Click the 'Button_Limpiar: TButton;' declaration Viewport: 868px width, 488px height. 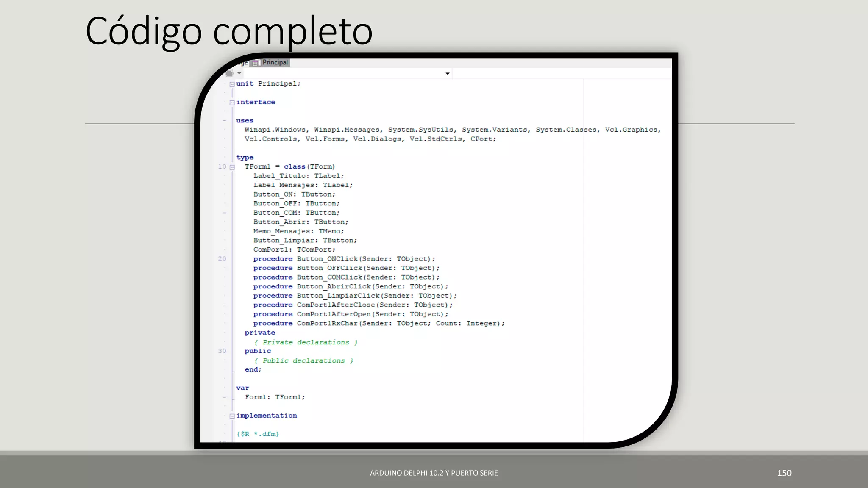click(305, 241)
